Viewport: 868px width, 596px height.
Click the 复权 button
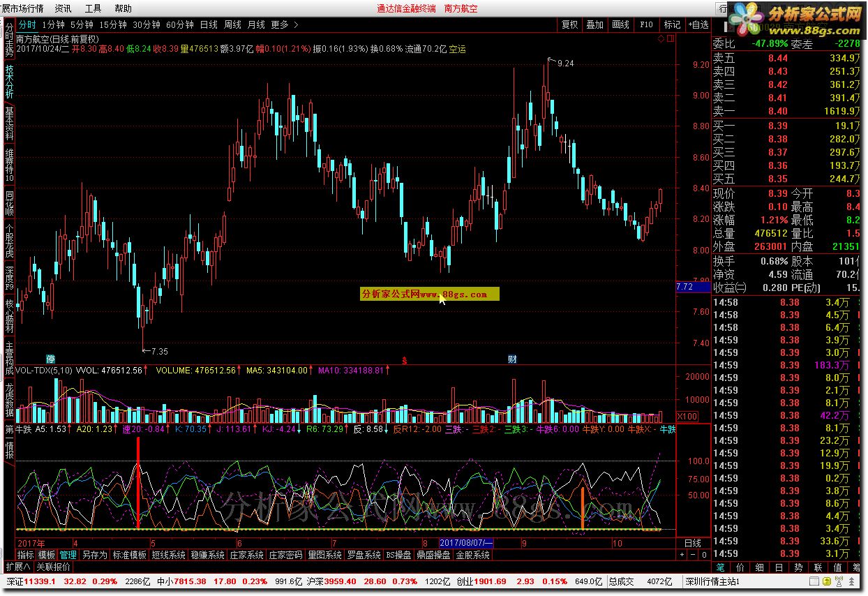click(x=570, y=24)
